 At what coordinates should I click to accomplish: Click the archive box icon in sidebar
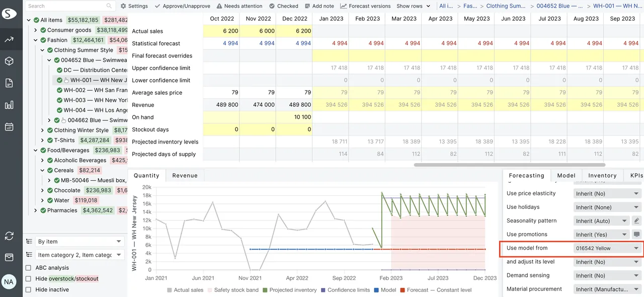pos(9,257)
